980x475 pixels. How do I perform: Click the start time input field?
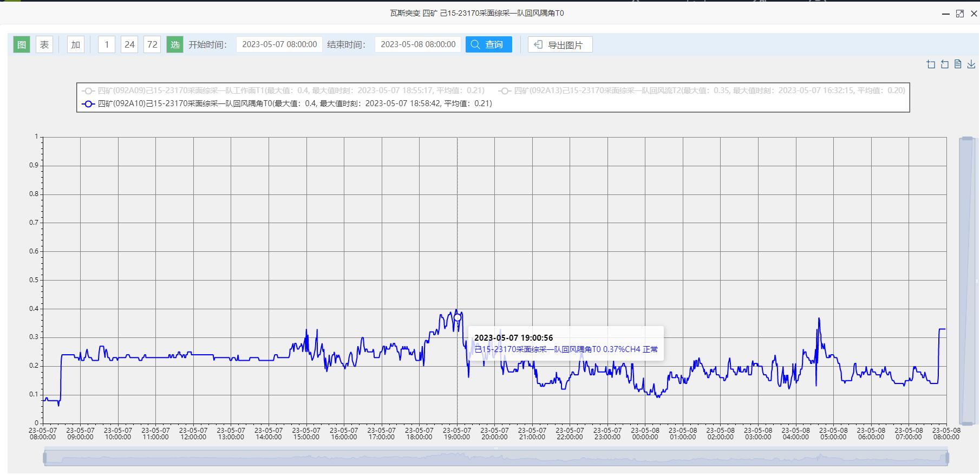[279, 44]
